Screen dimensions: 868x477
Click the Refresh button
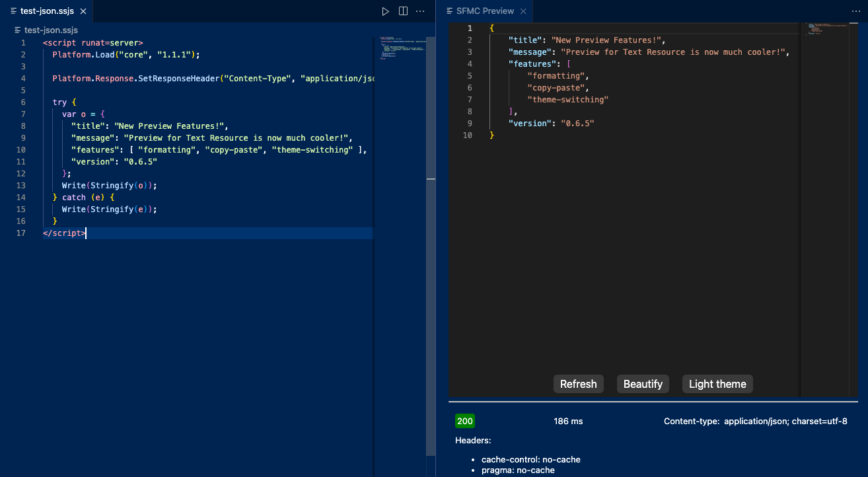pyautogui.click(x=578, y=384)
